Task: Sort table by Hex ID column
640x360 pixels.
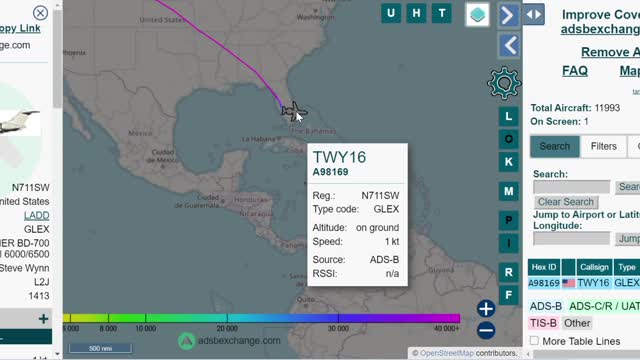Action: pos(544,267)
